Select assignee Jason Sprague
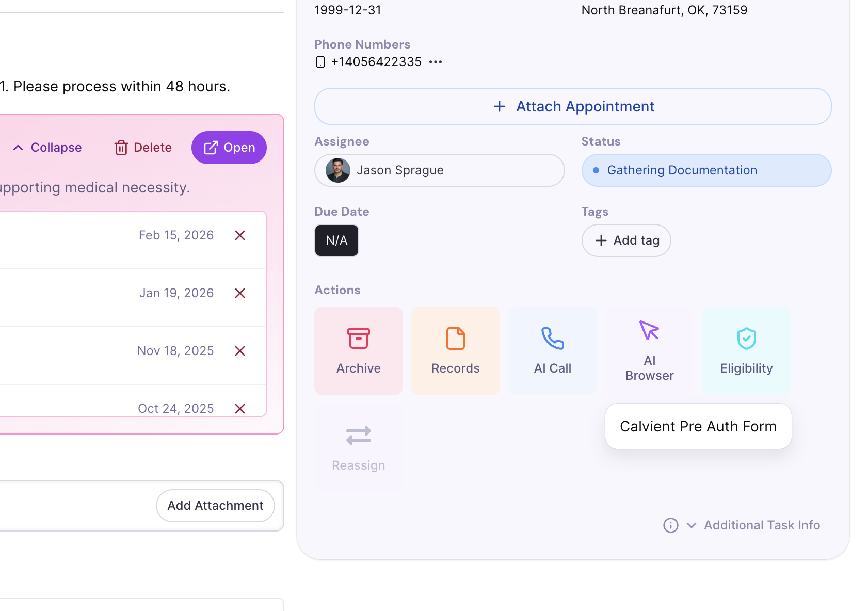Image resolution: width=868 pixels, height=611 pixels. 439,170
